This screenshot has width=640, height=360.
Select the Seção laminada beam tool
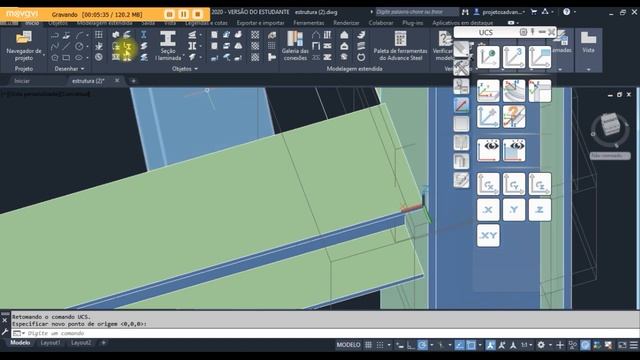(x=168, y=46)
